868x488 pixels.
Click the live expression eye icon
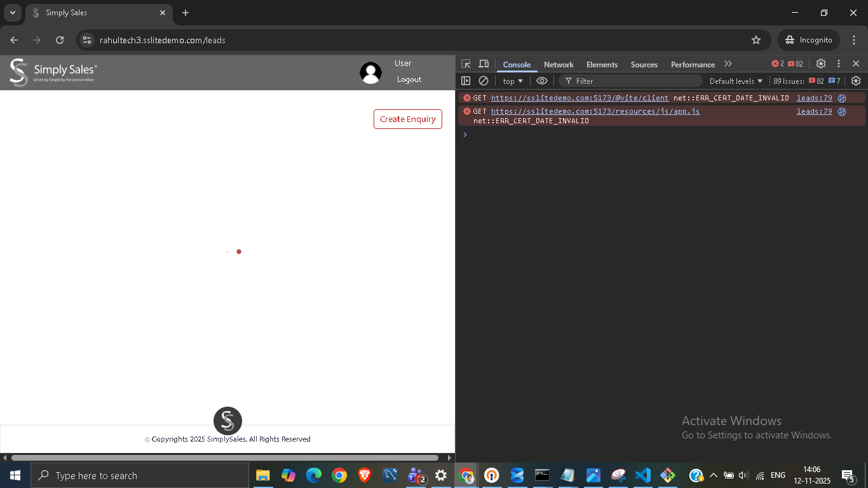tap(542, 81)
